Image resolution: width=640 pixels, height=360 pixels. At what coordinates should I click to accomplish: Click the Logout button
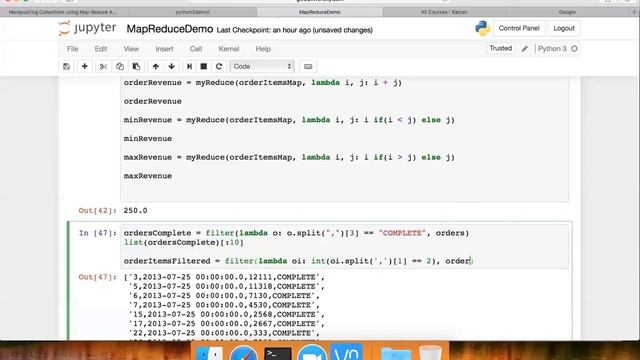[564, 28]
